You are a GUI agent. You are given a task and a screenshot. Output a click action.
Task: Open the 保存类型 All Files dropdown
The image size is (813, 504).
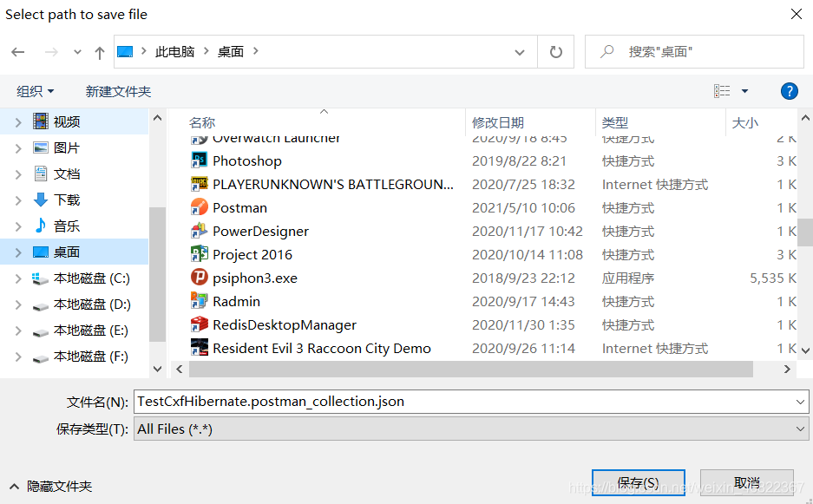[x=471, y=429]
